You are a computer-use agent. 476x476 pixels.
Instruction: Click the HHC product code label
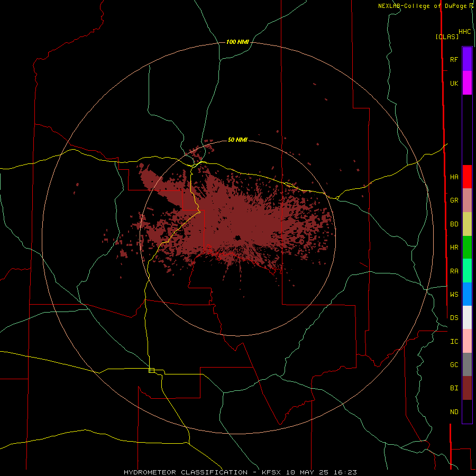pyautogui.click(x=464, y=32)
